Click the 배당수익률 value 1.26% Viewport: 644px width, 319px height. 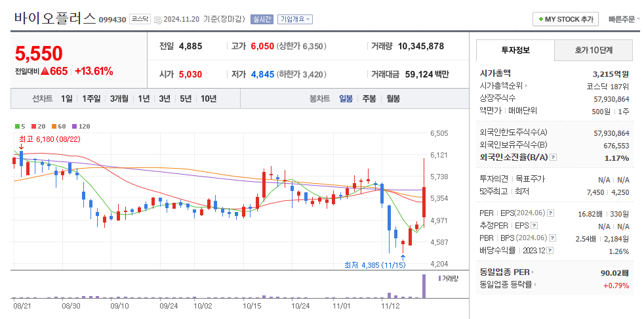tap(618, 251)
